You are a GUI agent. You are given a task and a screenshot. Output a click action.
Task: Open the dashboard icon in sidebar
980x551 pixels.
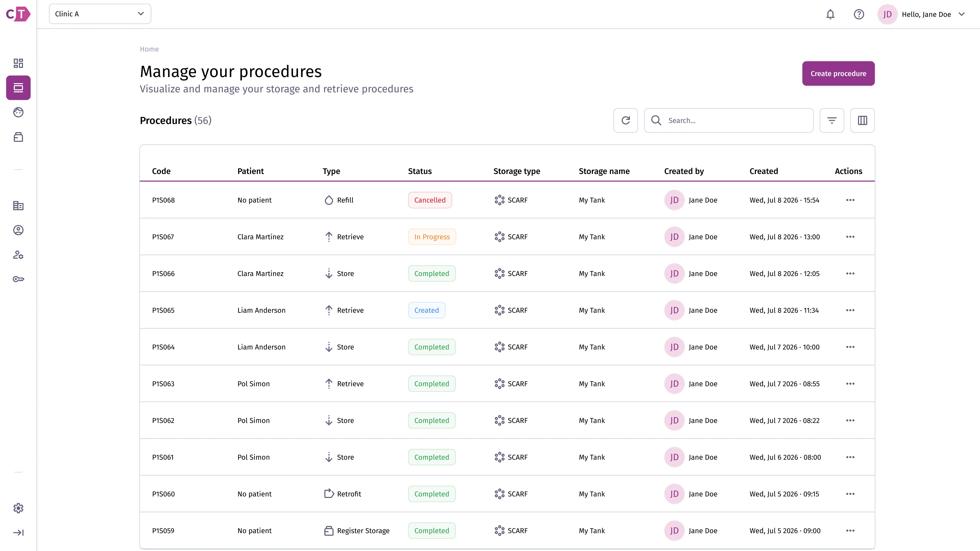point(18,63)
